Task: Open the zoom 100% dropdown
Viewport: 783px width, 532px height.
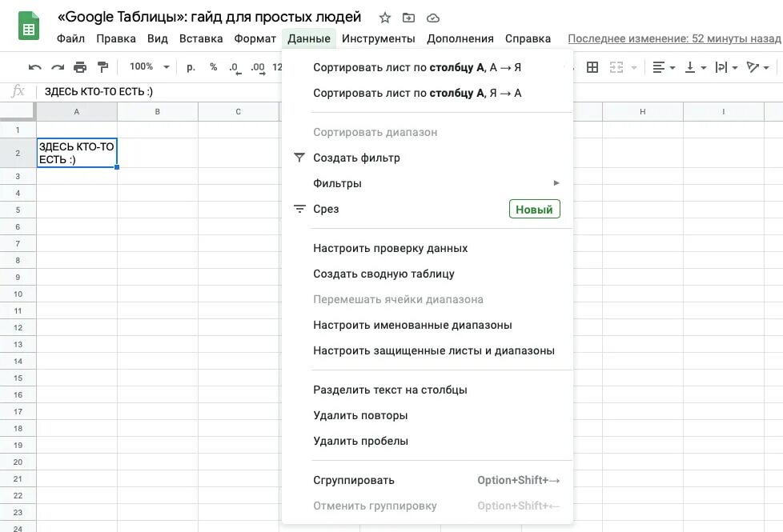Action: tap(149, 67)
